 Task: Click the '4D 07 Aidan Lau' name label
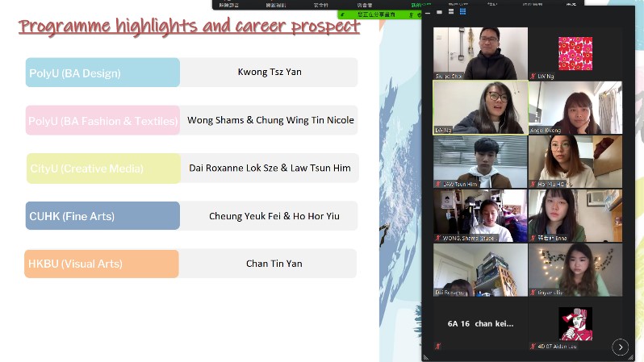pyautogui.click(x=557, y=346)
